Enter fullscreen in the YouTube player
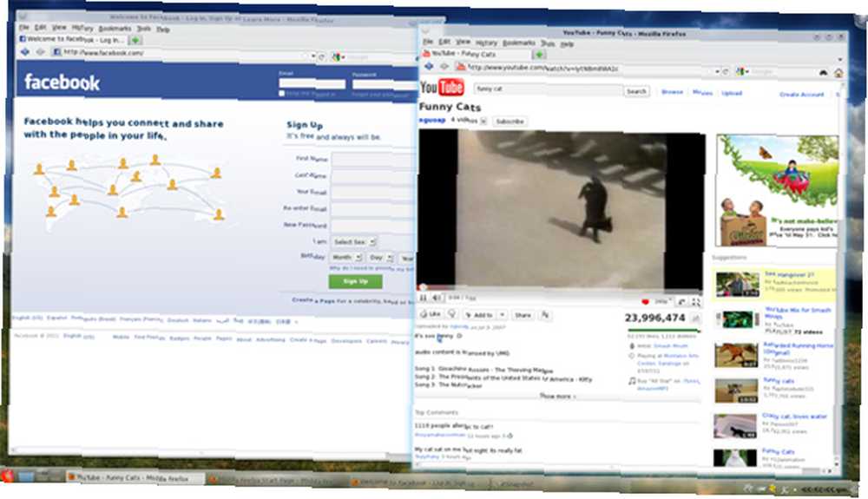The height and width of the screenshot is (499, 868). tap(696, 302)
